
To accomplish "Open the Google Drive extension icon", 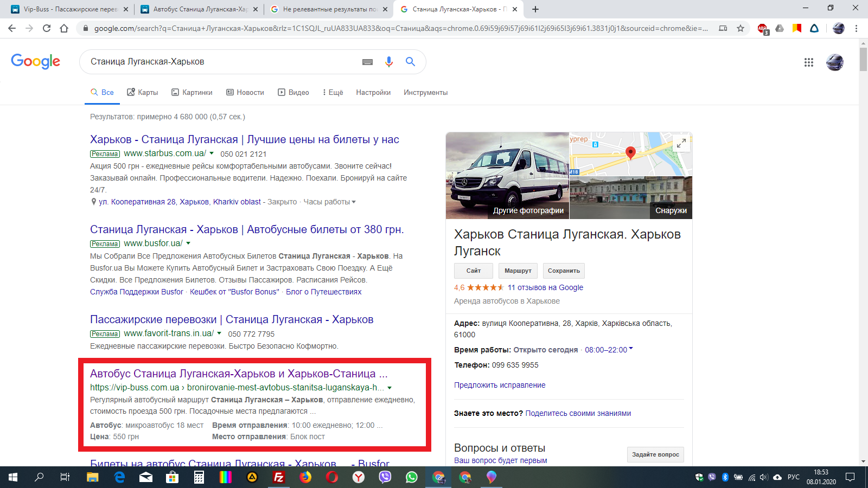I will 780,28.
